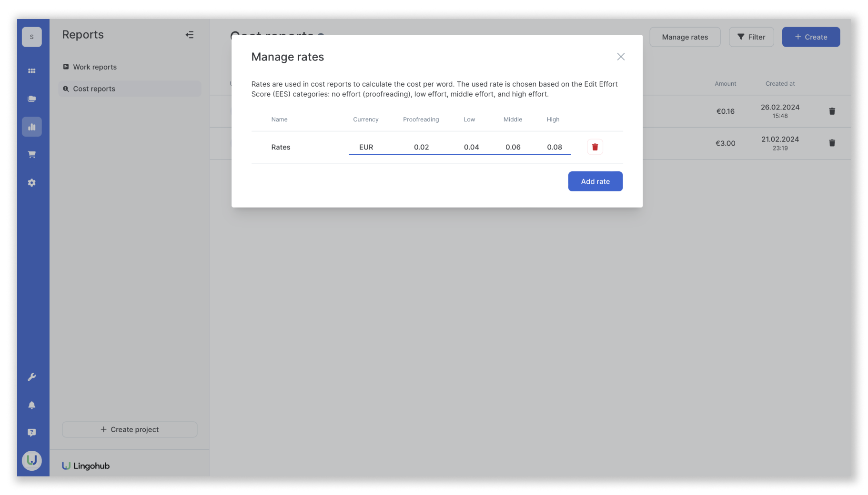
Task: Open the help chat icon in sidebar
Action: [x=32, y=433]
